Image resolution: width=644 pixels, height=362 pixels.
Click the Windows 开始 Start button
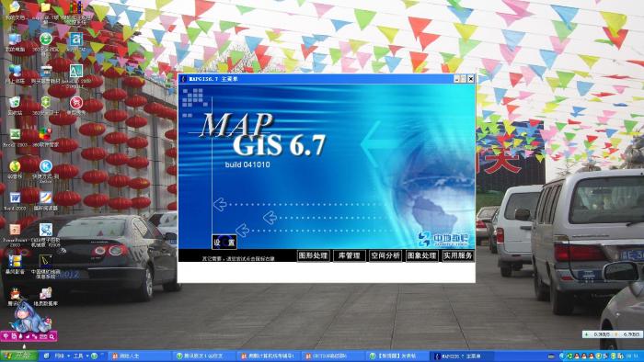(19, 356)
